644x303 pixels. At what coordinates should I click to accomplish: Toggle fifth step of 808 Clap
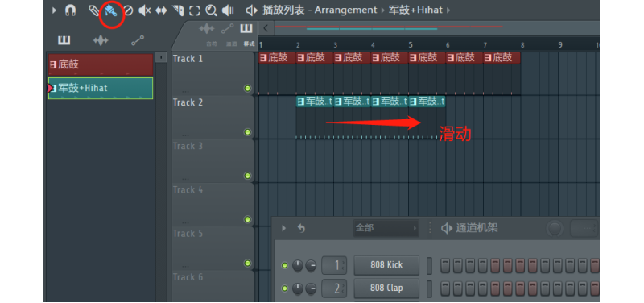(x=496, y=288)
